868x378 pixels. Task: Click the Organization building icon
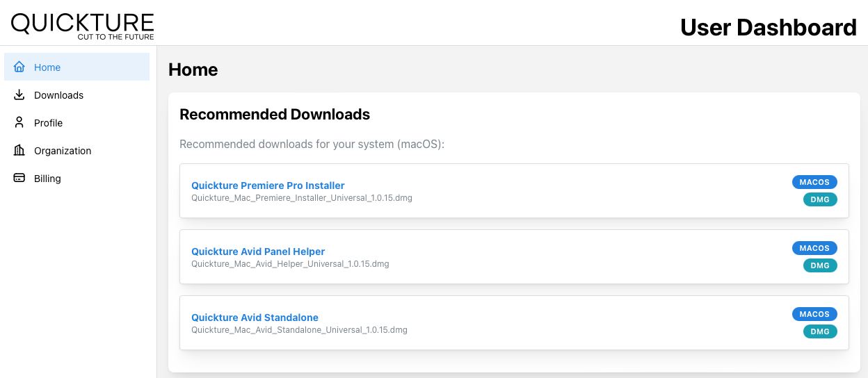click(x=19, y=150)
